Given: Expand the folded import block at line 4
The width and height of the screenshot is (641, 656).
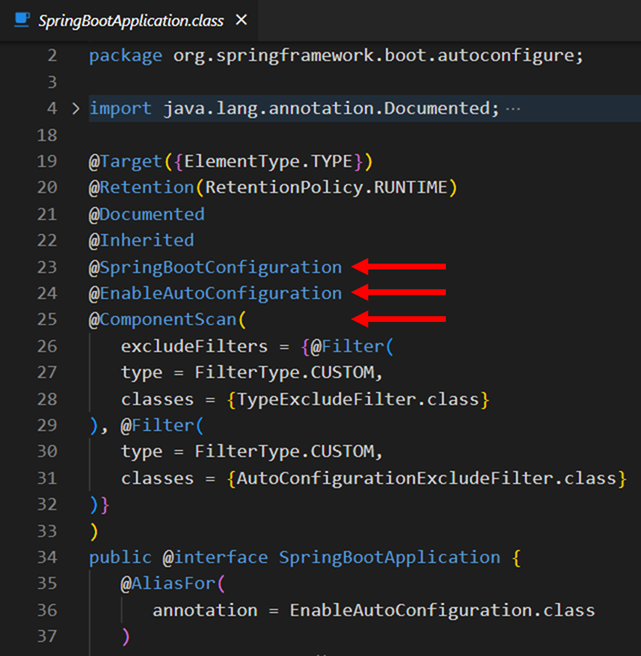Looking at the screenshot, I should pyautogui.click(x=76, y=109).
